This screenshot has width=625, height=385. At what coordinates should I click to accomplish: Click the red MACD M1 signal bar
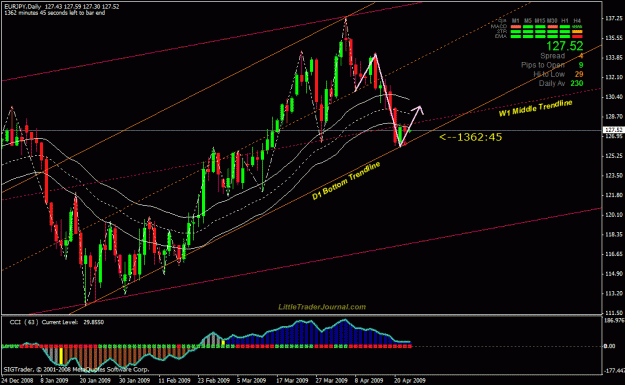point(516,27)
